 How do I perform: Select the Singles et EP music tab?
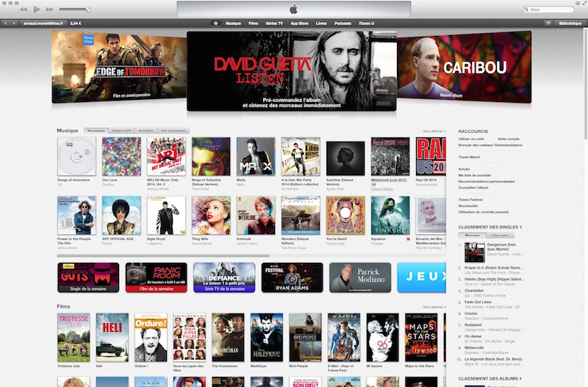[x=121, y=131]
